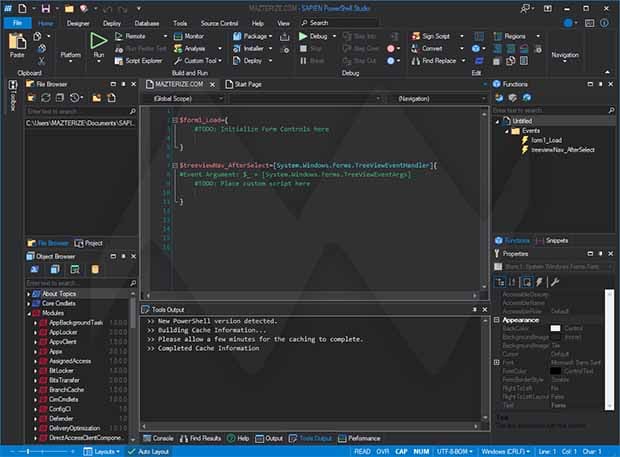The image size is (620, 457).
Task: Toggle code fold box beside $form1_Load
Action: click(x=174, y=120)
